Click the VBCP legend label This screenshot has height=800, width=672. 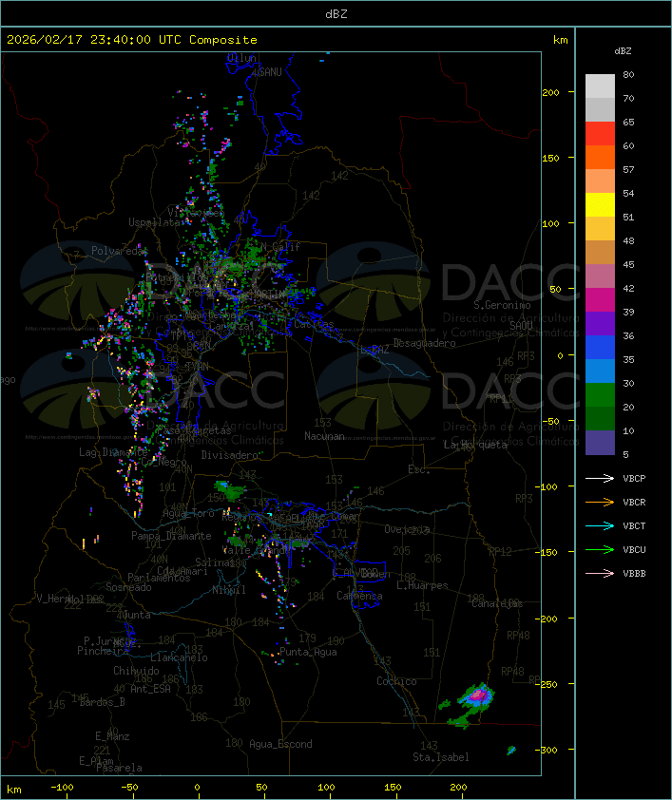(634, 478)
